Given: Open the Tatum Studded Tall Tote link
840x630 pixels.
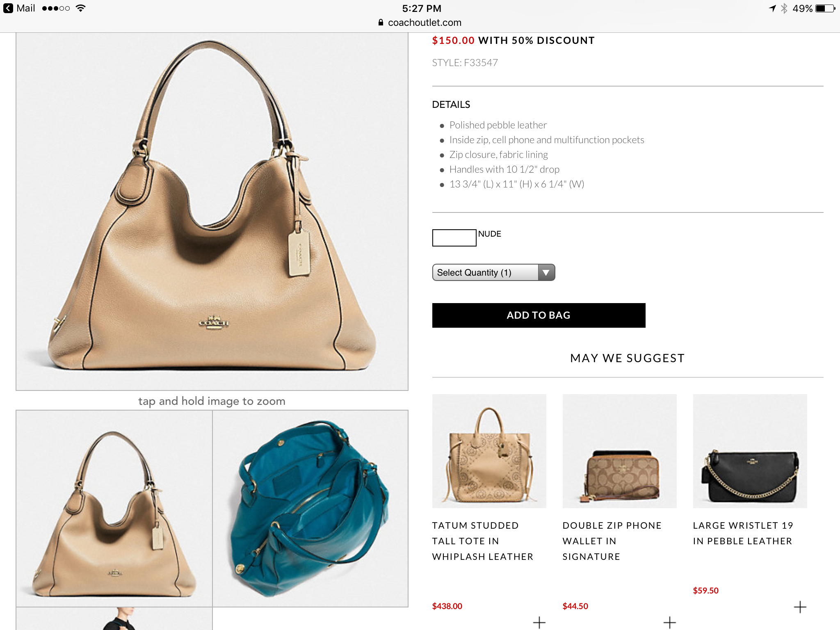Looking at the screenshot, I should 482,541.
